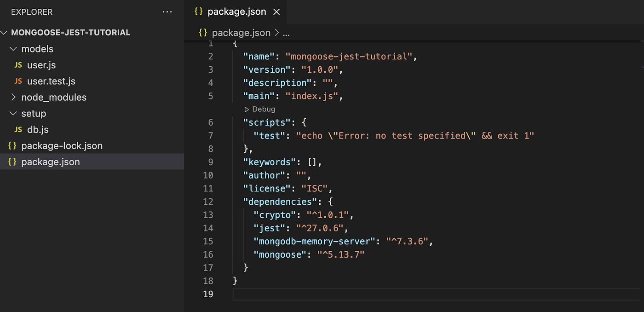Open Explorer more actions ellipsis menu
Viewport: 644px width, 312px height.
click(x=167, y=12)
